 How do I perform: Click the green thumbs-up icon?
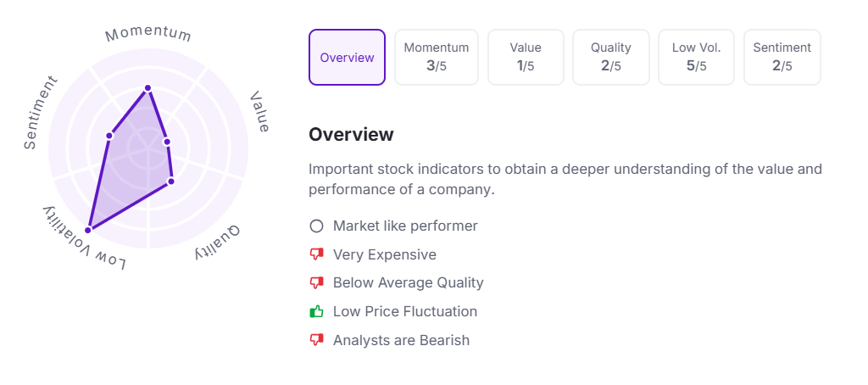tap(317, 312)
